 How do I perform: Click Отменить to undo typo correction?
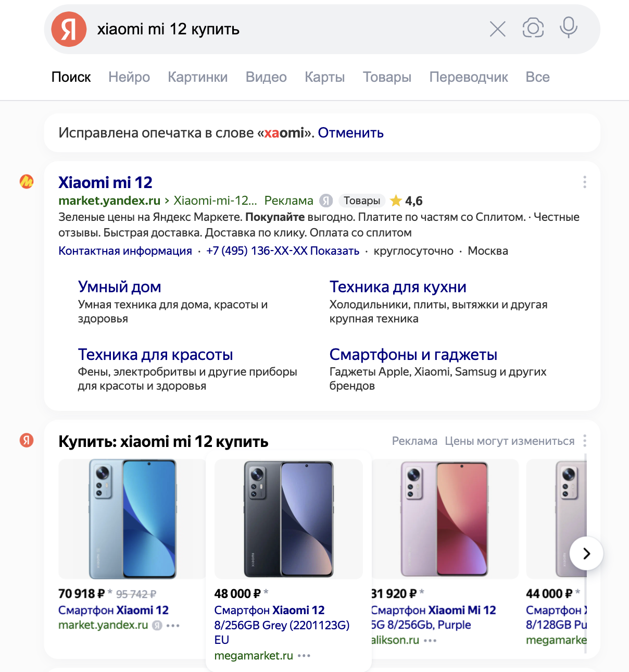pos(350,133)
